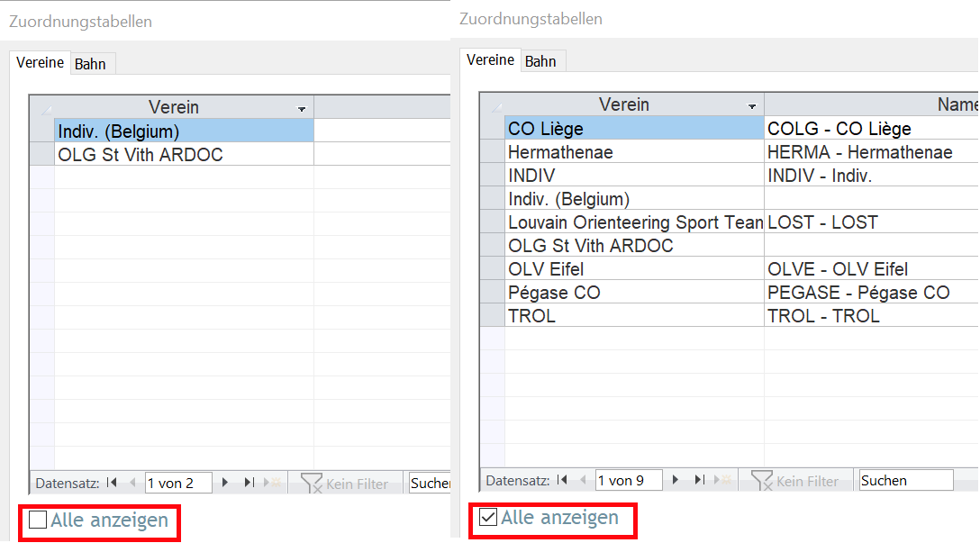Click Kein Filter in right panel
The image size is (980, 543).
[794, 481]
